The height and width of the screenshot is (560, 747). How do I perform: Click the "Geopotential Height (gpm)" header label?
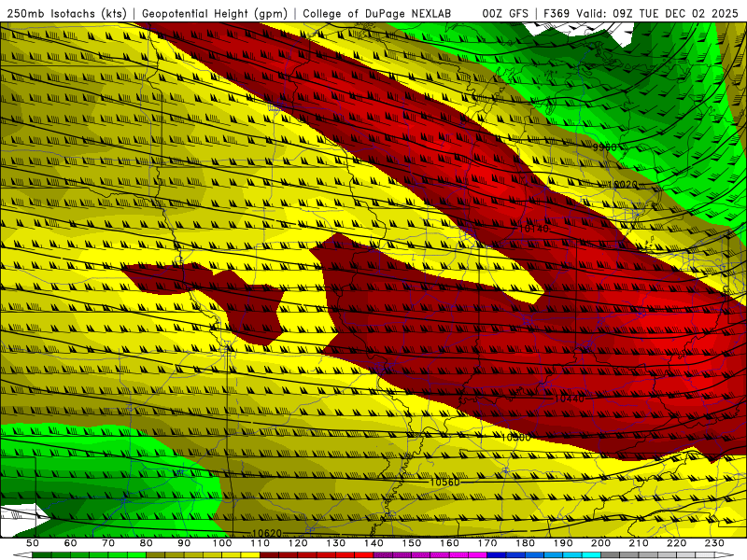(215, 14)
